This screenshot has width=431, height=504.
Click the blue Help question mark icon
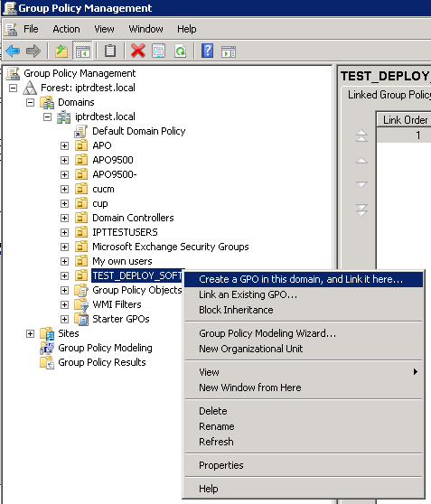click(208, 51)
